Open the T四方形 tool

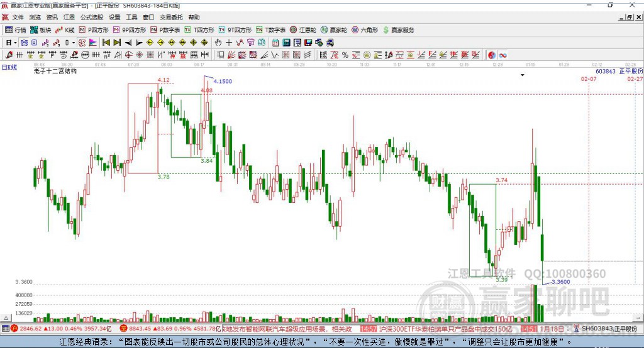pos(199,30)
